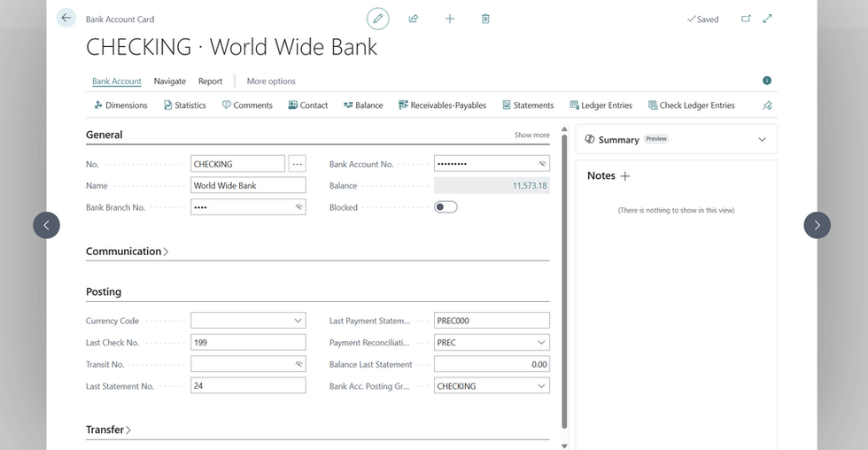Screen dimensions: 868x450
Task: Open Statistics action
Action: tap(185, 105)
